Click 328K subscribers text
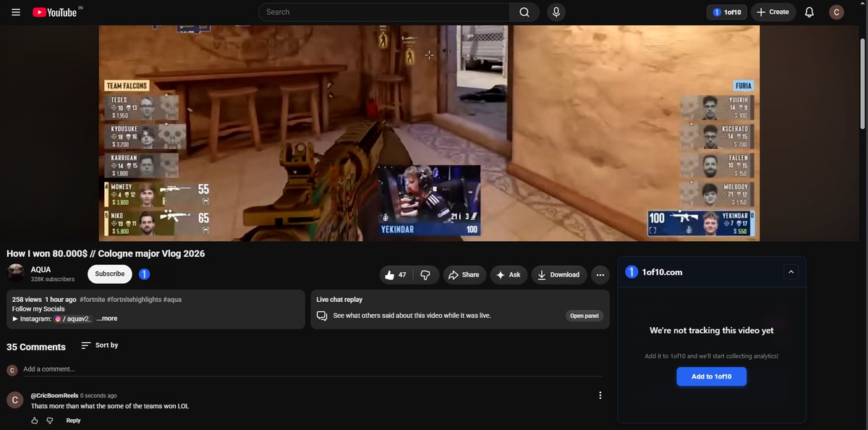Screen dimensions: 868x430 (53, 279)
